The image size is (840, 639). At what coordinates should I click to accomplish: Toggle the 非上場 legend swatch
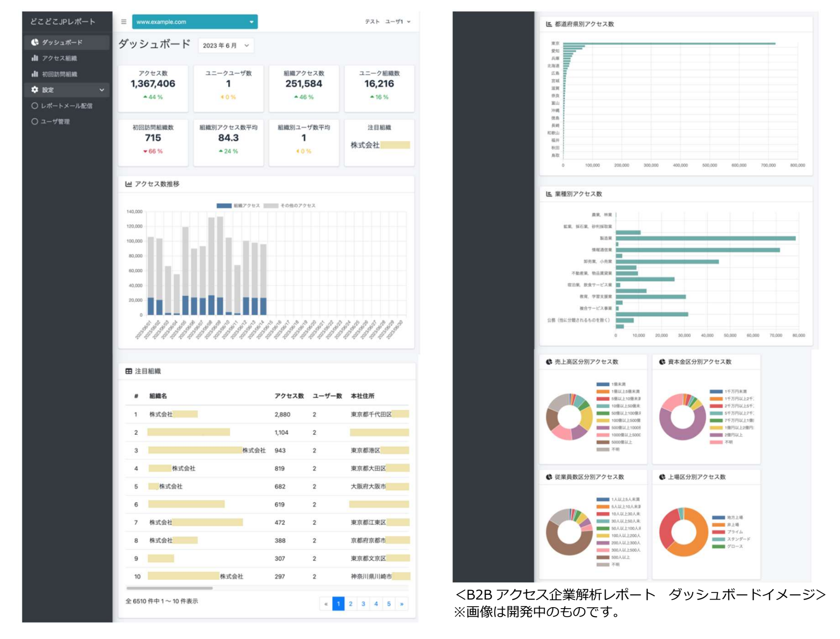point(718,525)
